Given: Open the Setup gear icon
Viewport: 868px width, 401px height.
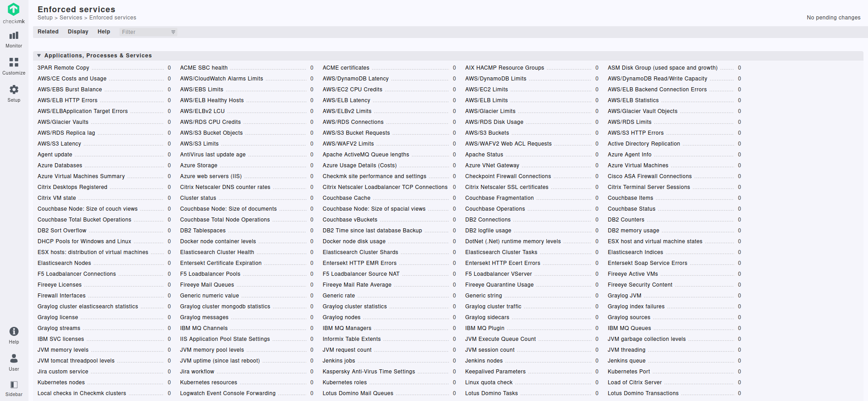Looking at the screenshot, I should coord(14,90).
